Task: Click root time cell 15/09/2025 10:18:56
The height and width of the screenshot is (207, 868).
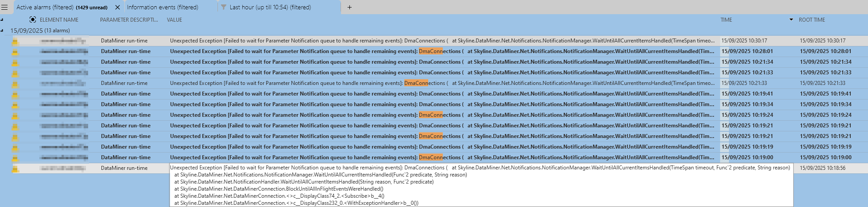Action: pyautogui.click(x=822, y=168)
